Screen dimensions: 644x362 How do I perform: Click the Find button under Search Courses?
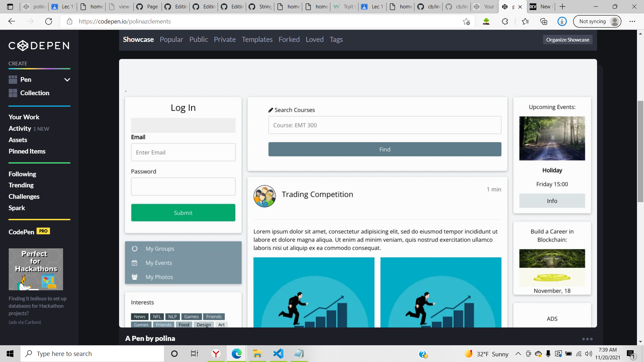384,149
